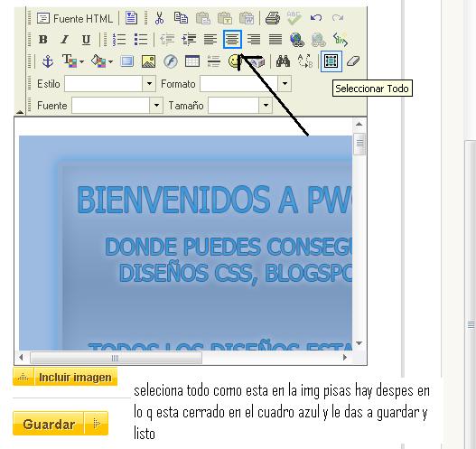Screen dimensions: 476x449
Task: Toggle Underline formatting
Action: pos(86,40)
